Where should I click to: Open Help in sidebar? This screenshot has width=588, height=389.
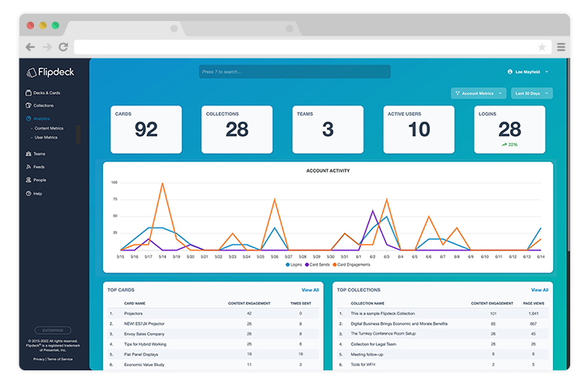coord(34,194)
